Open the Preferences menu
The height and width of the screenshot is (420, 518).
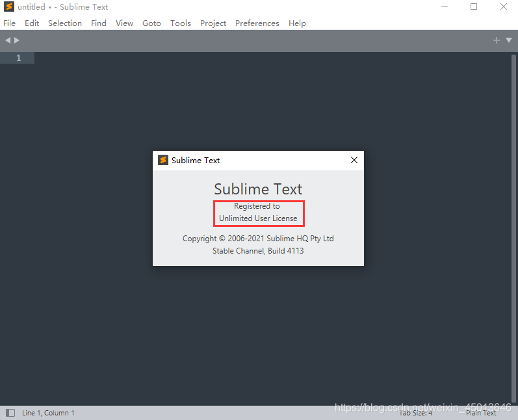click(257, 23)
